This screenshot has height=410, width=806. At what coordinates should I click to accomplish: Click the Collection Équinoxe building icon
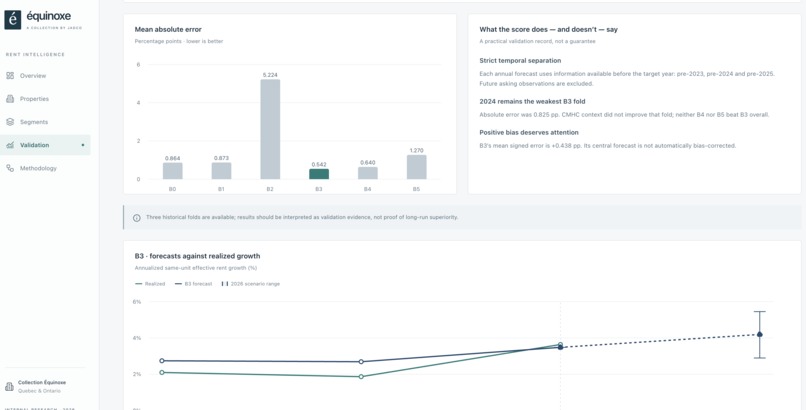pyautogui.click(x=9, y=386)
